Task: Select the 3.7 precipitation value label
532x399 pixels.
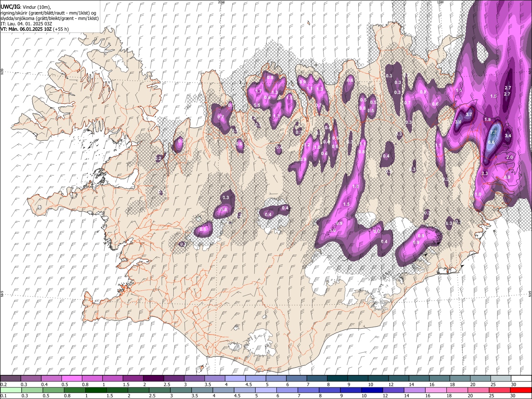Action: point(469,114)
